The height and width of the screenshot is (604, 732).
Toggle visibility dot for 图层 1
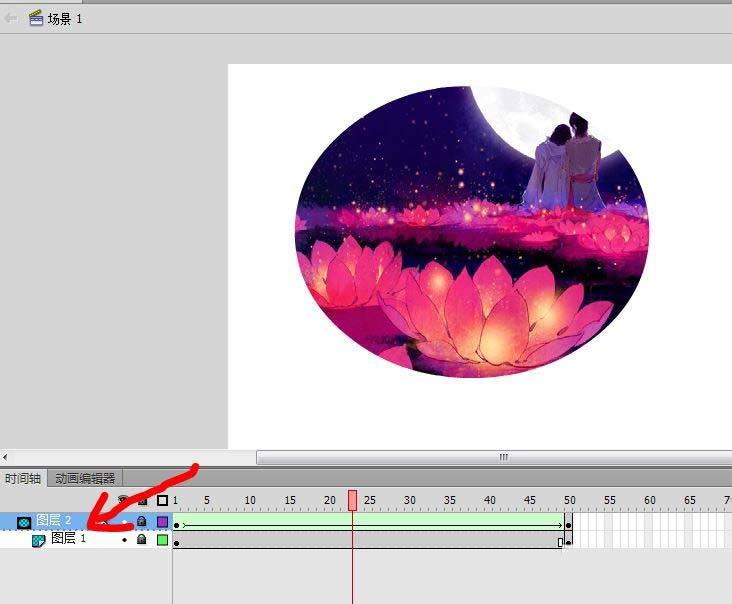pyautogui.click(x=124, y=540)
